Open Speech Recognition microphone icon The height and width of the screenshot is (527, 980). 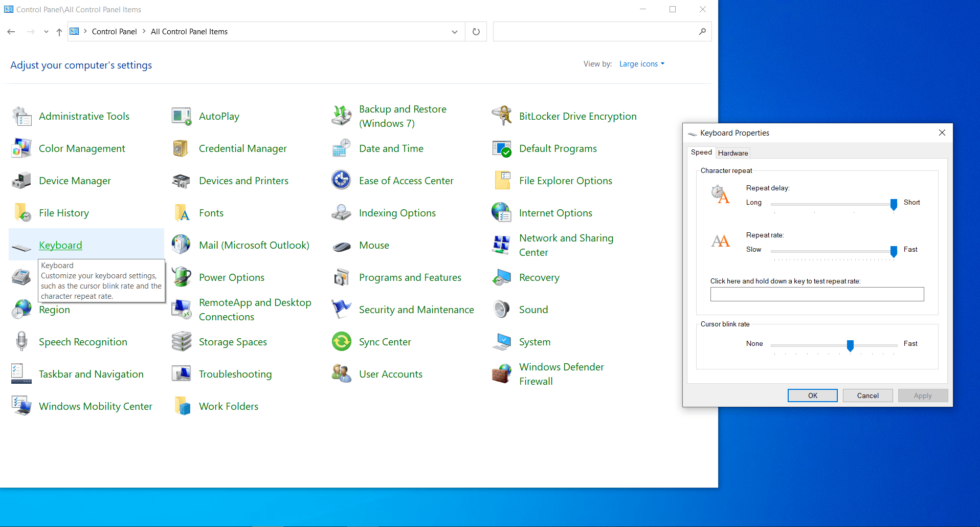pos(21,342)
